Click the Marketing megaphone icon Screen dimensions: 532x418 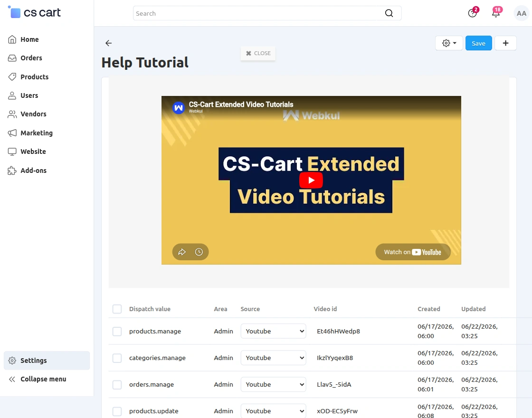click(x=12, y=133)
